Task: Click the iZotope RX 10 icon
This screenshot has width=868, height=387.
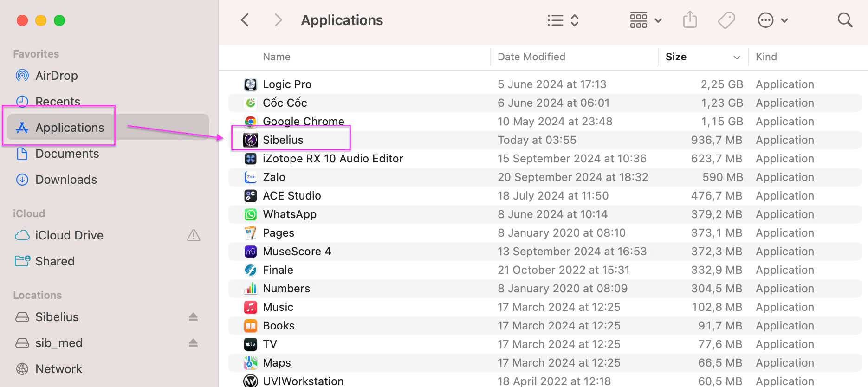Action: [251, 158]
